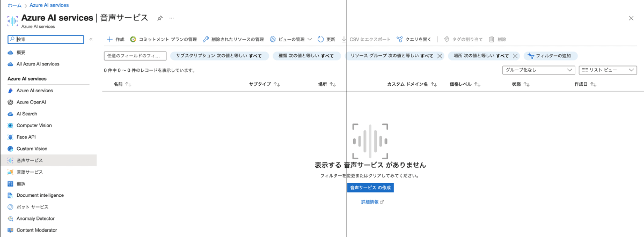Sort by the 状態 column header

(521, 84)
